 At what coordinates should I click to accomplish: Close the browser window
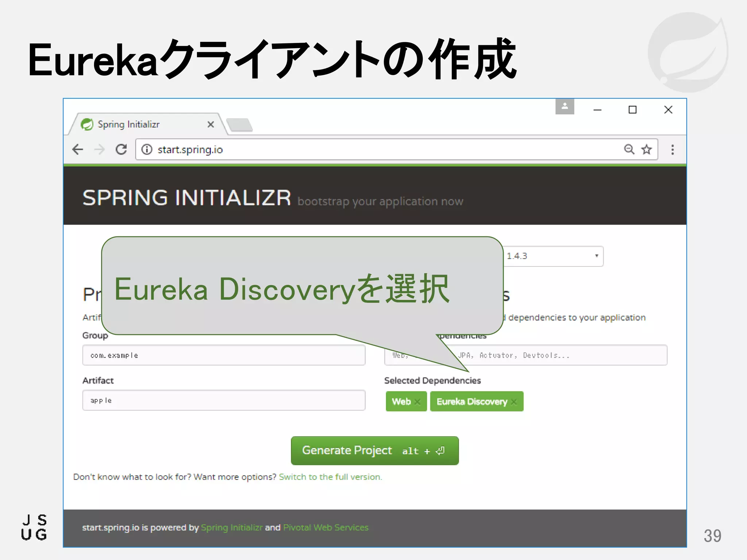(668, 110)
